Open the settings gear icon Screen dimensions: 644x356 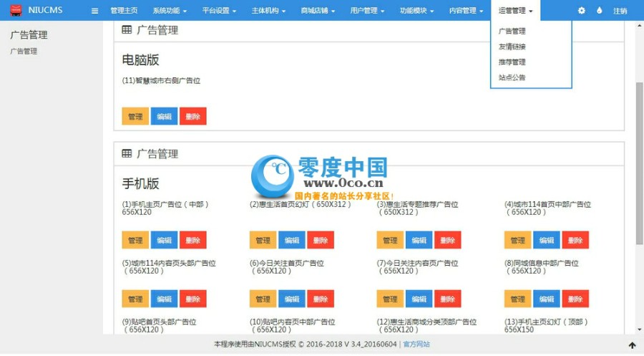click(x=581, y=10)
